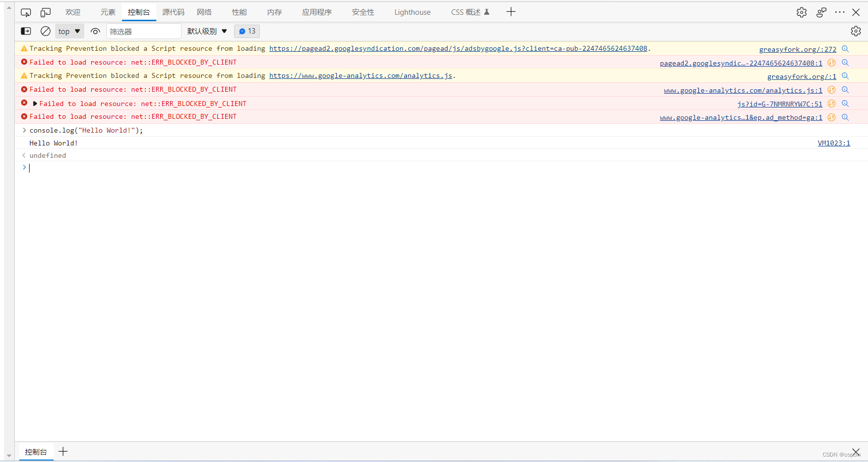Toggle the live expression eye icon
The height and width of the screenshot is (462, 868).
95,31
